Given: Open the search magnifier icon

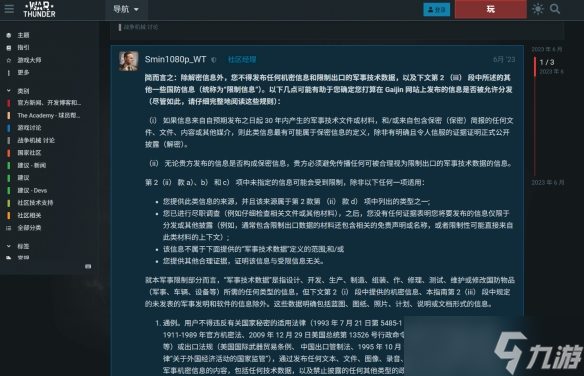Looking at the screenshot, I should pyautogui.click(x=555, y=9).
